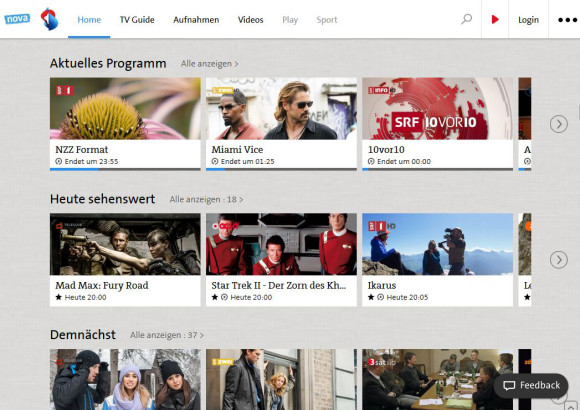The image size is (580, 410).
Task: Click Mad Max: Fury Road title
Action: click(102, 285)
